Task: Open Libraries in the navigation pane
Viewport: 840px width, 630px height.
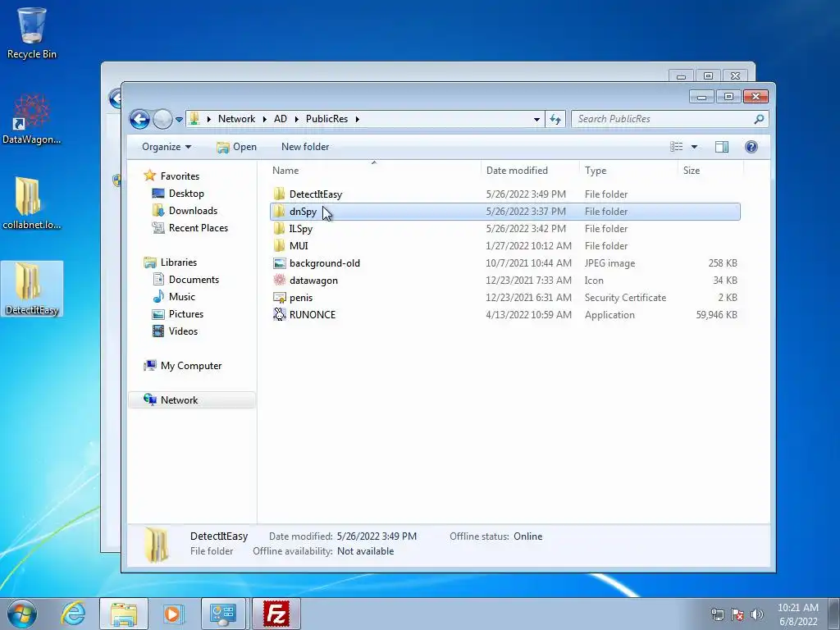Action: pos(171,262)
